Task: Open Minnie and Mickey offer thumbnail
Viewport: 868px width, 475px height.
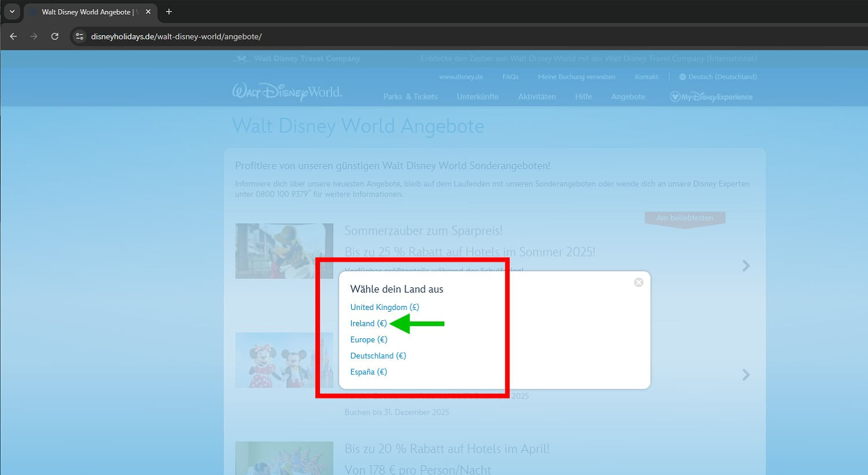Action: [284, 360]
